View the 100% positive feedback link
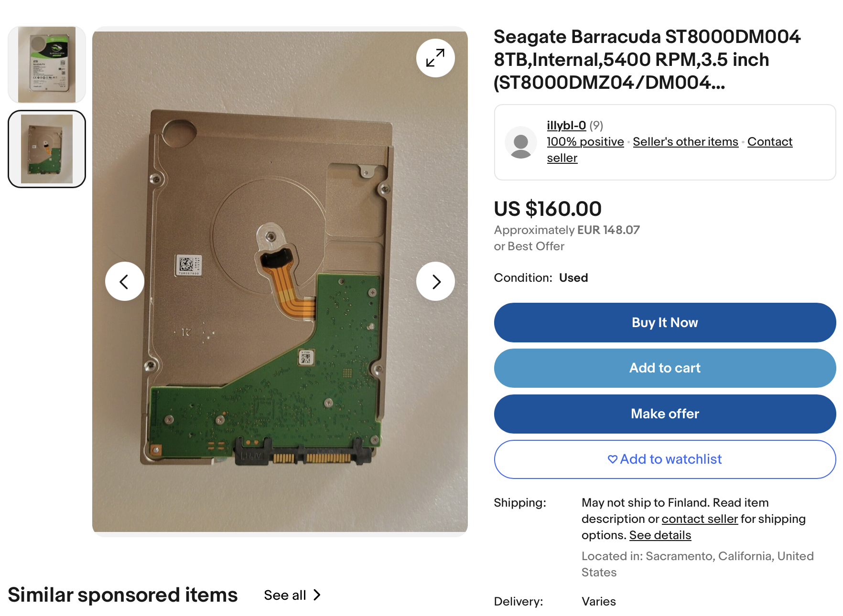The image size is (843, 616). (x=585, y=142)
